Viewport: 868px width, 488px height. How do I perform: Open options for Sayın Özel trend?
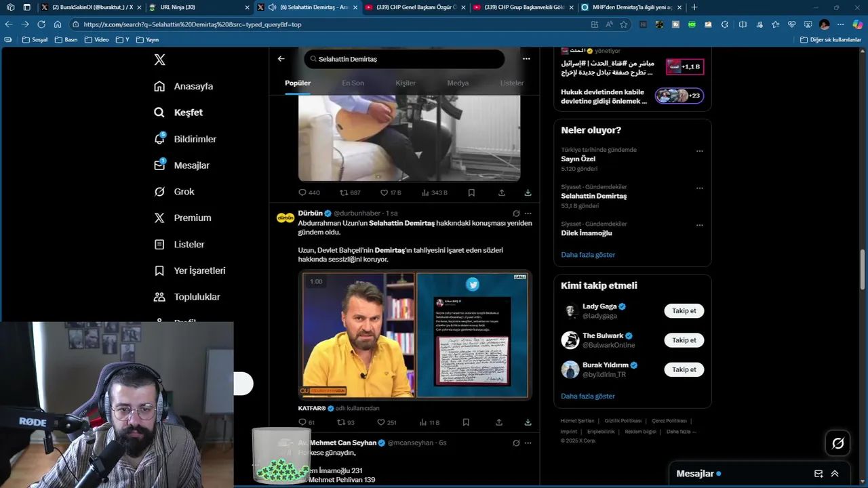pos(700,151)
